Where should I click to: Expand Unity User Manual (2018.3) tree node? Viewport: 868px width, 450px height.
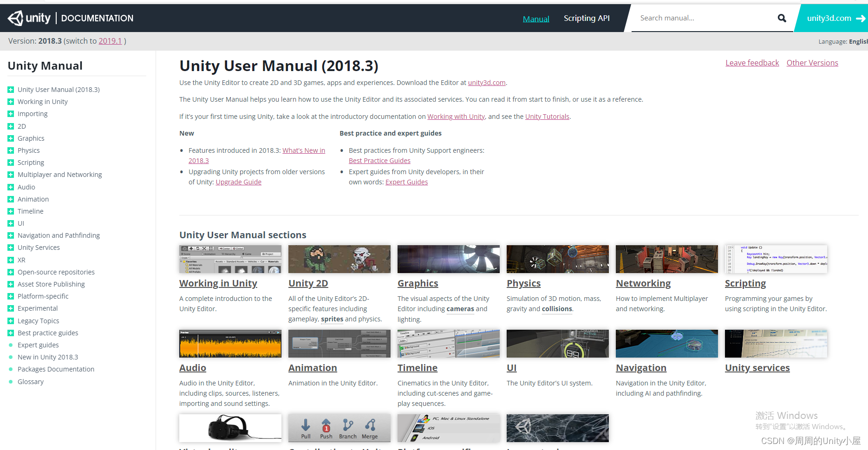pyautogui.click(x=11, y=90)
